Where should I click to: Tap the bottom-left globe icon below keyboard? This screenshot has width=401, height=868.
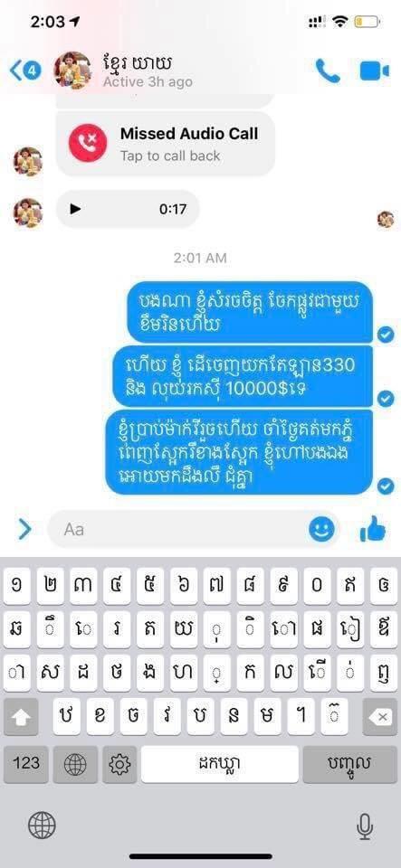pyautogui.click(x=43, y=826)
